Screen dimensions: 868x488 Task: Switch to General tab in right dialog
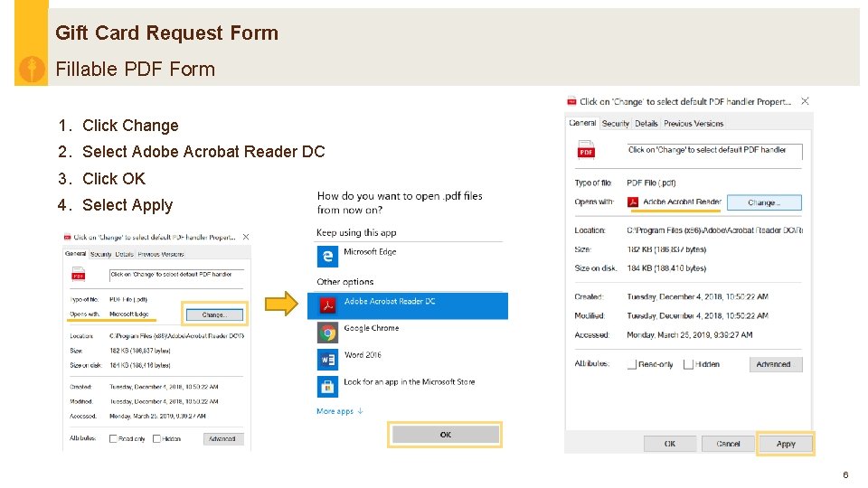coord(582,123)
